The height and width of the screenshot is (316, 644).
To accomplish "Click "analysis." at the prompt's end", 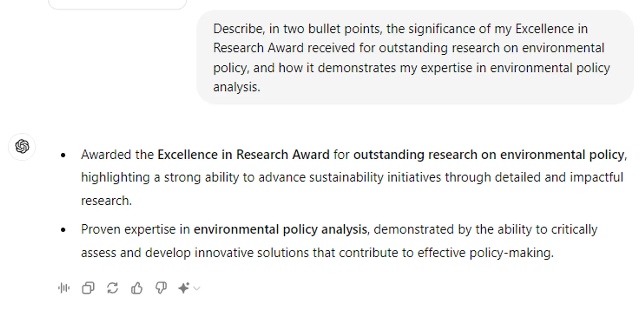I will click(x=236, y=87).
